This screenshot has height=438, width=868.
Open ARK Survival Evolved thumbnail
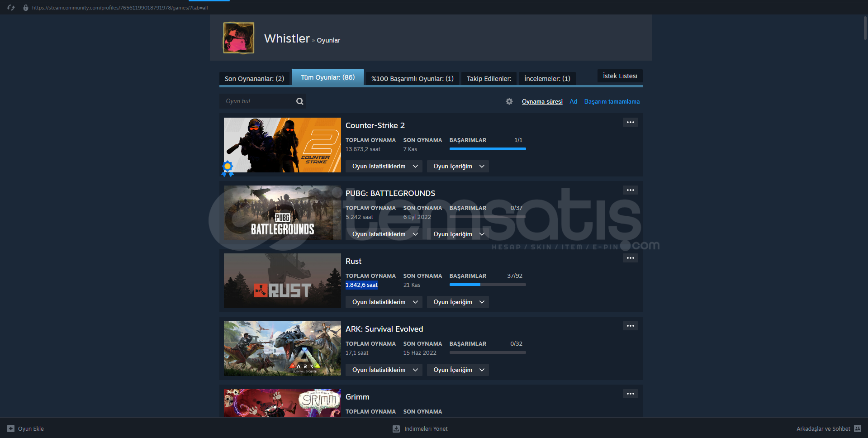click(282, 348)
